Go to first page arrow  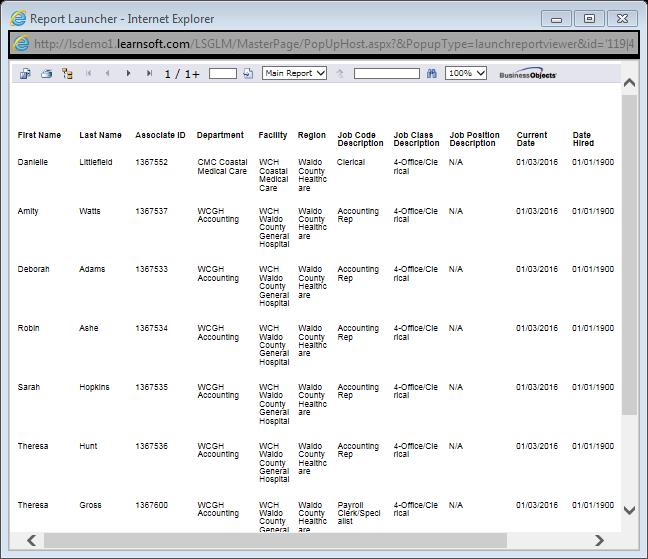89,74
